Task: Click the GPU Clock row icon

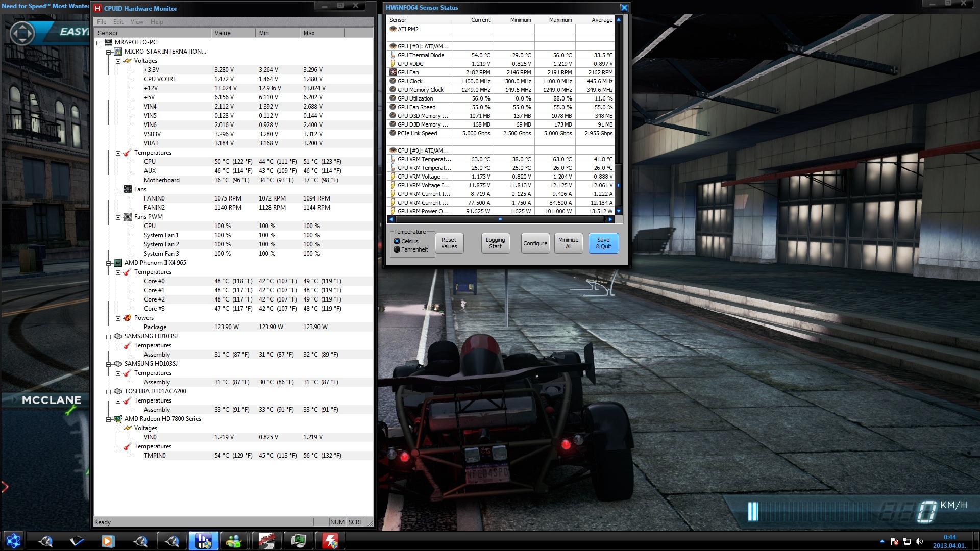Action: tap(393, 81)
